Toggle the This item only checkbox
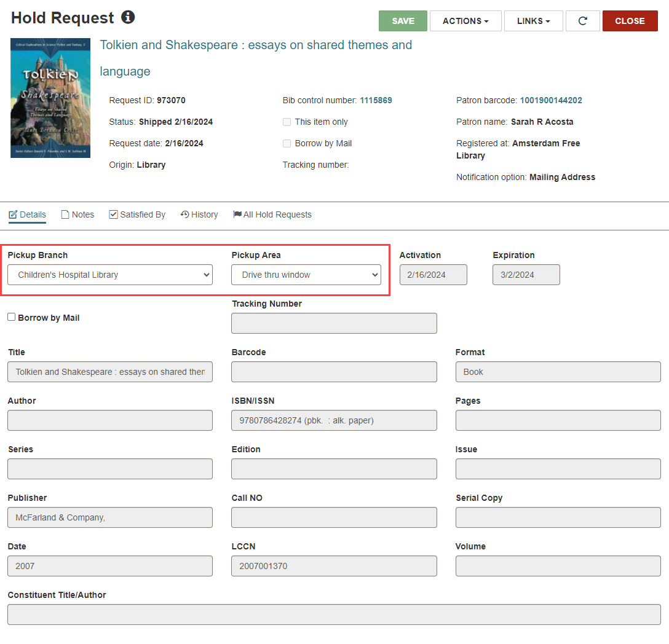The height and width of the screenshot is (644, 669). [x=287, y=122]
